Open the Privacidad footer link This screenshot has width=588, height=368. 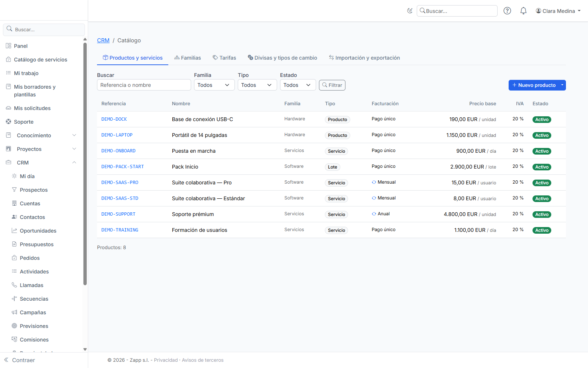coord(166,360)
